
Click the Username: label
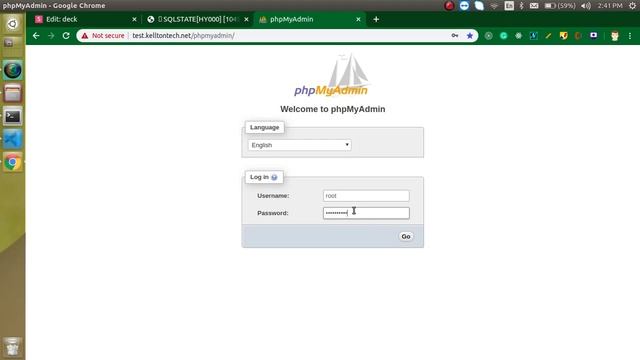point(273,196)
